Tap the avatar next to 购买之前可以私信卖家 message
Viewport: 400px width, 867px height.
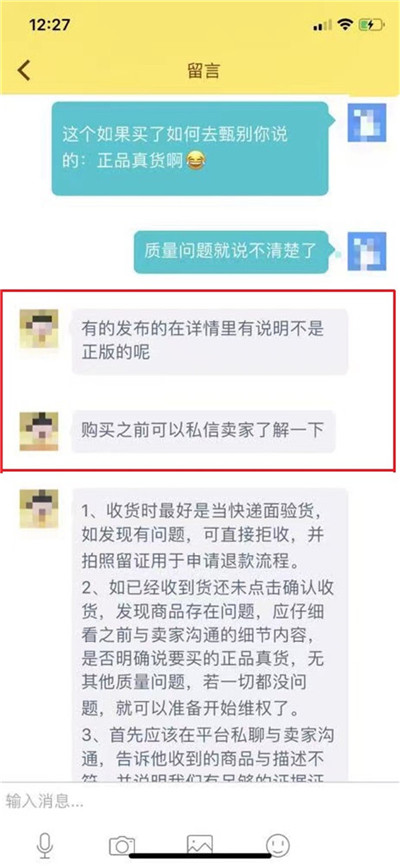pyautogui.click(x=39, y=431)
